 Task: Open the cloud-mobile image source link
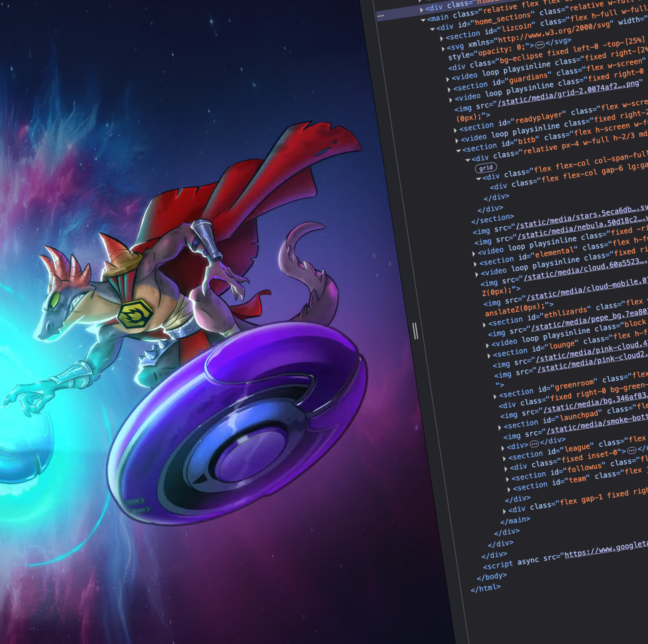click(587, 289)
